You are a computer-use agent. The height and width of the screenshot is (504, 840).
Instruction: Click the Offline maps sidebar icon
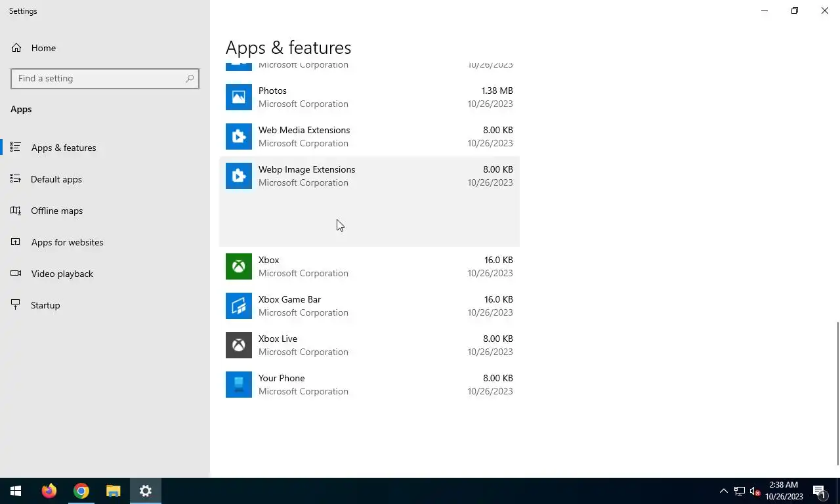click(x=16, y=210)
